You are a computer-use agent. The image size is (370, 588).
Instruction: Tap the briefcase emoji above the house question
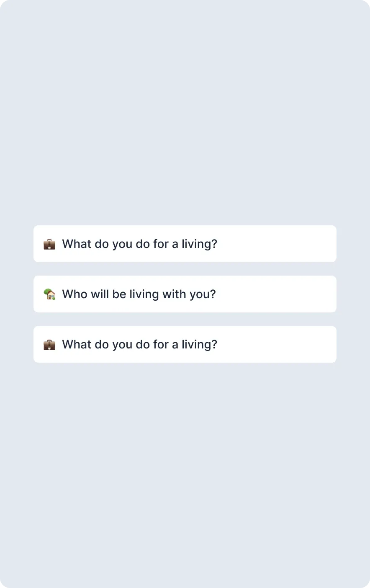point(49,244)
